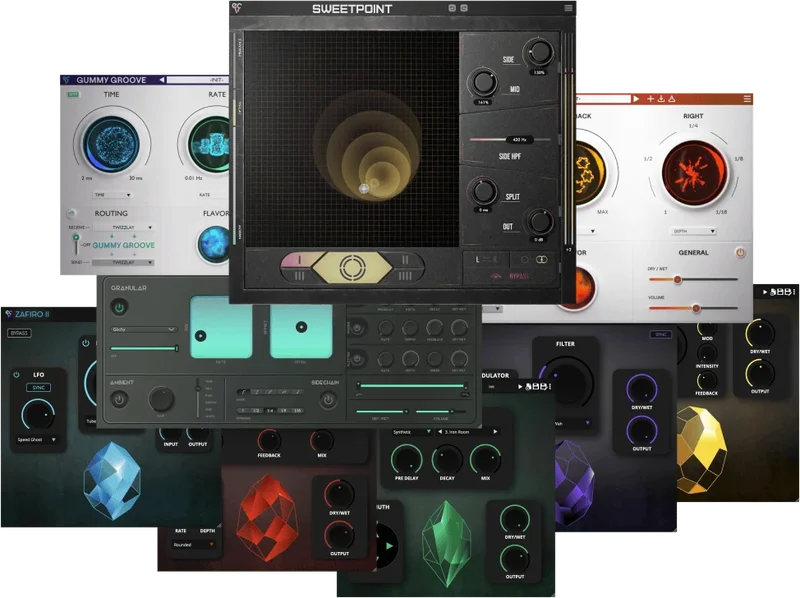This screenshot has height=598, width=800.
Task: Open the Sweetpoint hamburger menu
Action: pos(568,8)
